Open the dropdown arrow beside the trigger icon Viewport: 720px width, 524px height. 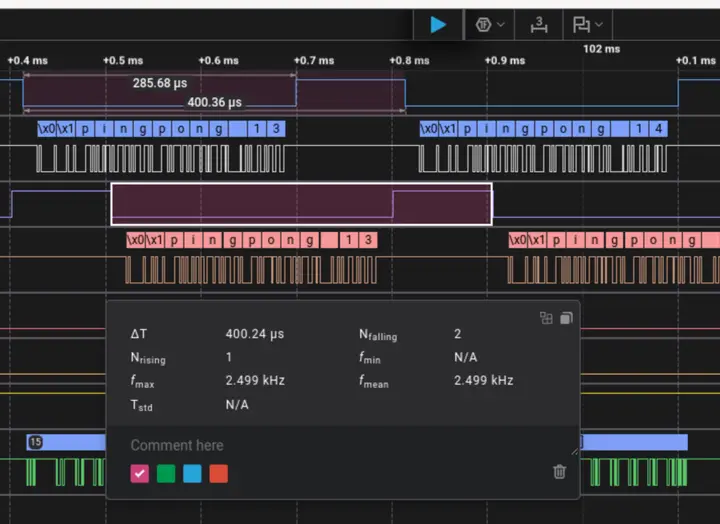click(501, 24)
